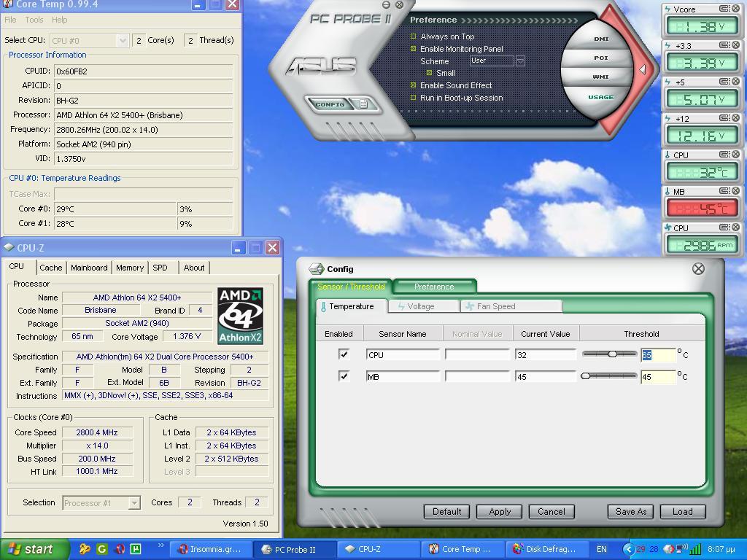Select USAGE in the PC Probe II side menu
This screenshot has height=560, width=747.
coord(601,97)
